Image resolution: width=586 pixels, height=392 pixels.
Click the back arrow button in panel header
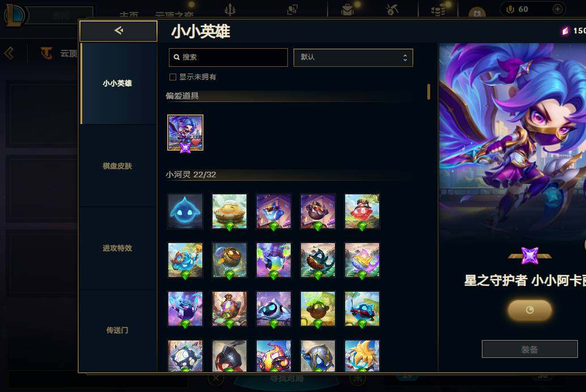point(118,31)
